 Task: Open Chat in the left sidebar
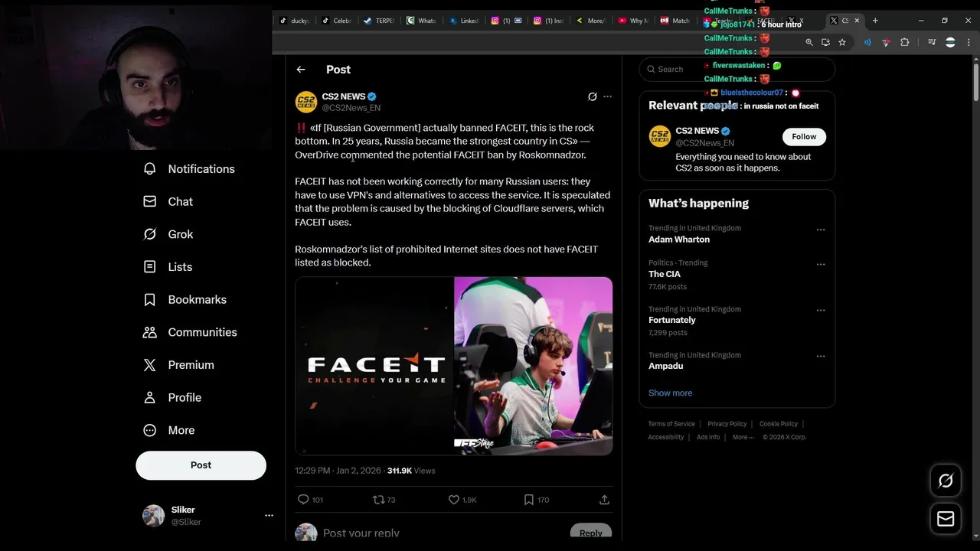(x=168, y=201)
